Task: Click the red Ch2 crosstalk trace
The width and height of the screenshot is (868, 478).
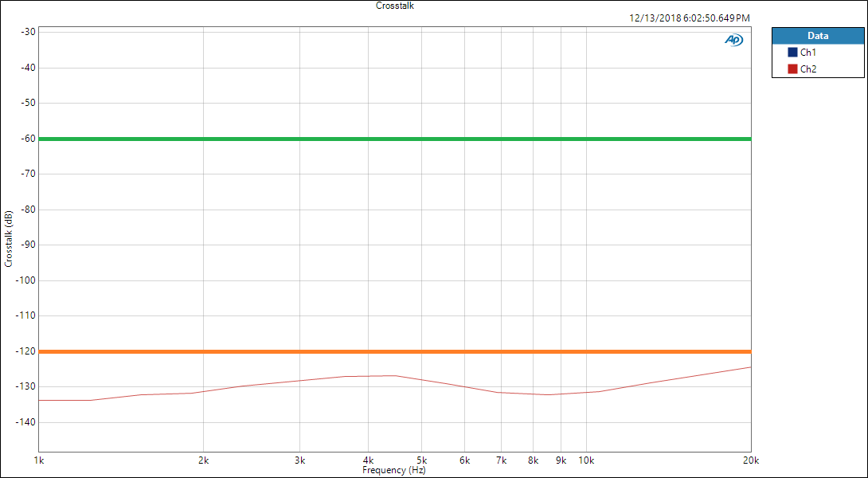Action: click(x=395, y=375)
